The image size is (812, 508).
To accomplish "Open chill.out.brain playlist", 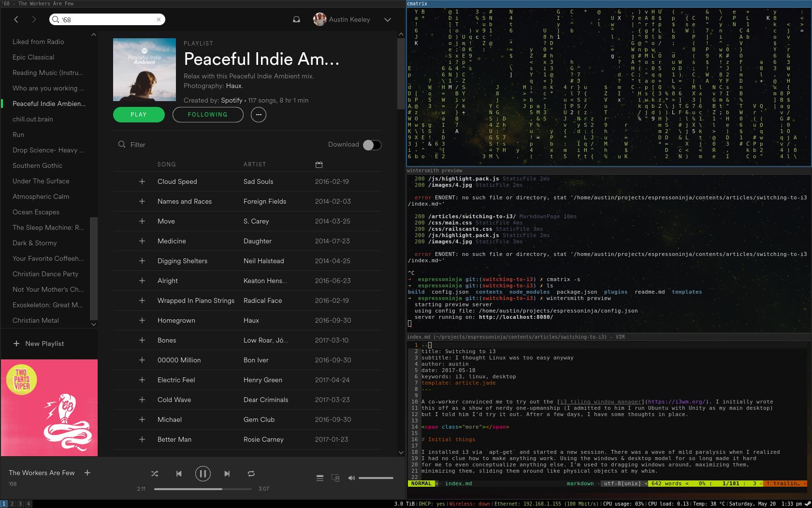I will click(33, 119).
